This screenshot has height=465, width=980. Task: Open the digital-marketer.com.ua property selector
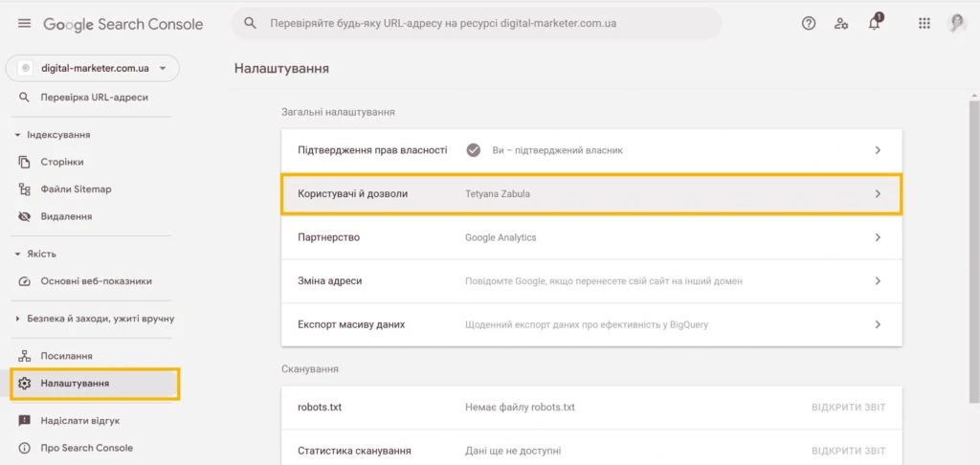93,68
